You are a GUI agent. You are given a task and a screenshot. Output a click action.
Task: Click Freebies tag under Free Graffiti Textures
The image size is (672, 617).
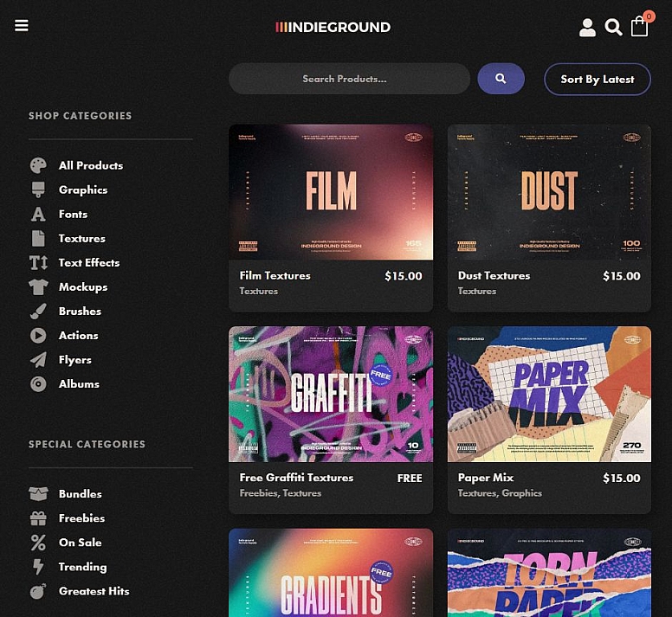pos(258,493)
